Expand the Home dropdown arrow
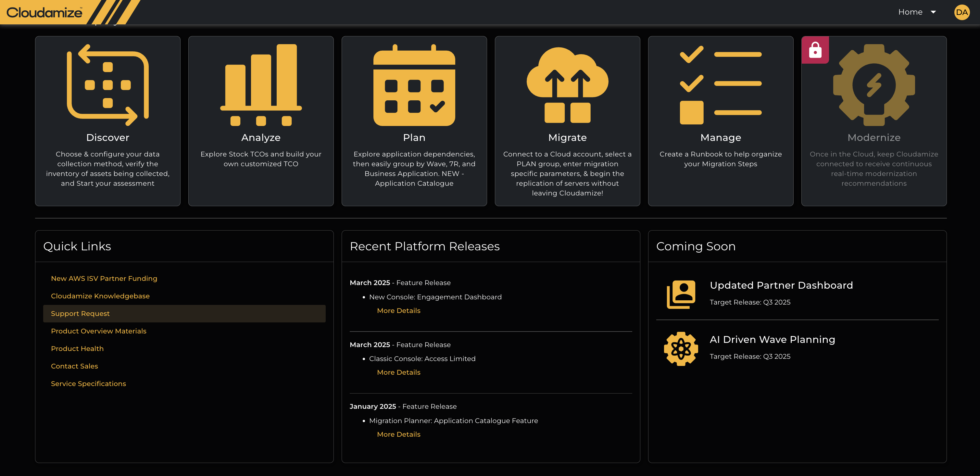Image resolution: width=980 pixels, height=476 pixels. pos(933,12)
